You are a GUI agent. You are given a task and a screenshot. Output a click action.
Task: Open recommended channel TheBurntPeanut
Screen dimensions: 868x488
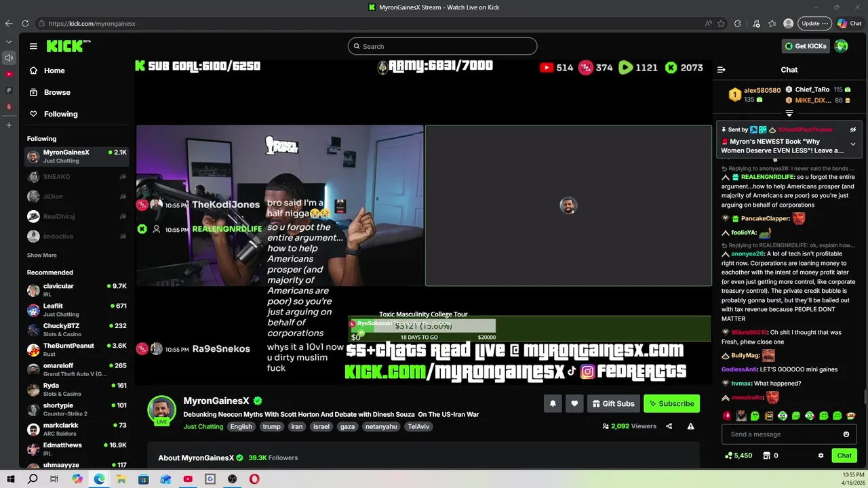(x=77, y=350)
